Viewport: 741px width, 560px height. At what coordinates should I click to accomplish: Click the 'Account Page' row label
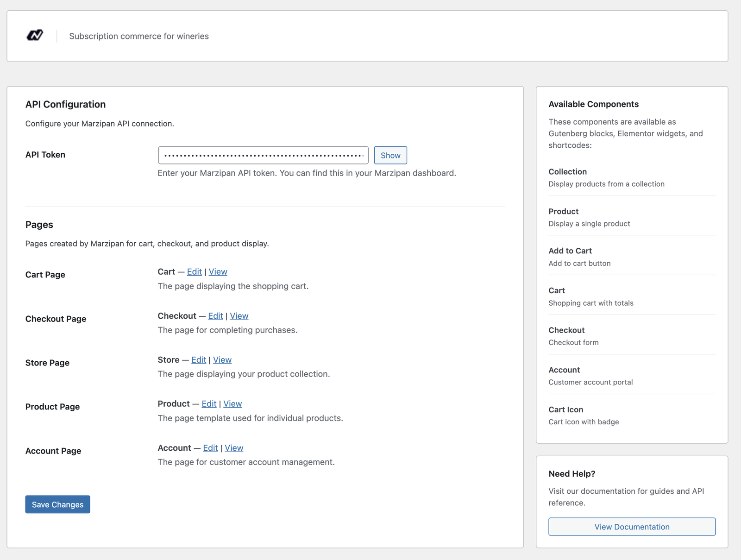53,451
